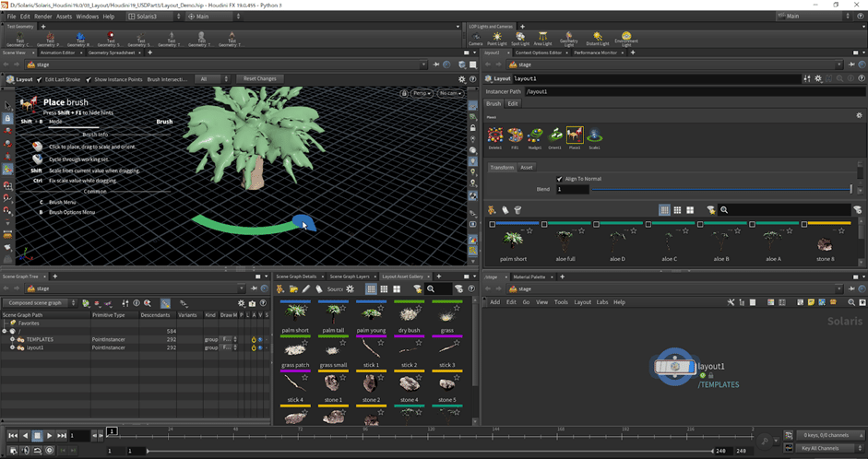Open the folder icon in Layout Asset Gallery
868x459 pixels.
click(x=293, y=288)
